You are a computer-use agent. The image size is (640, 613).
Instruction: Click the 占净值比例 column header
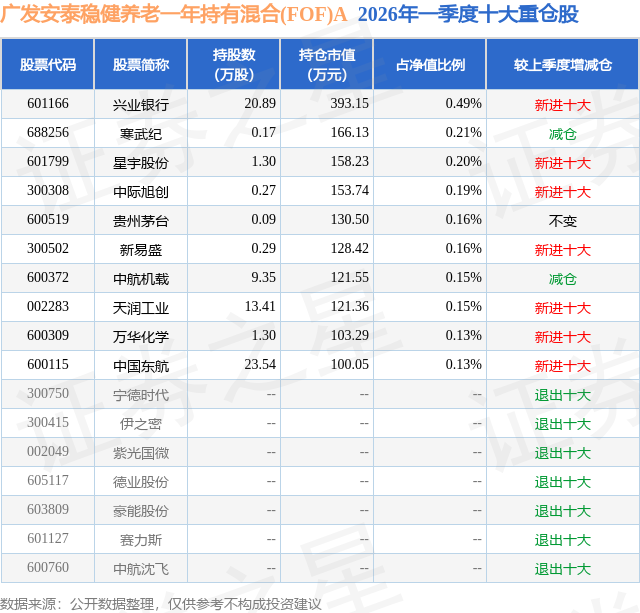point(430,64)
